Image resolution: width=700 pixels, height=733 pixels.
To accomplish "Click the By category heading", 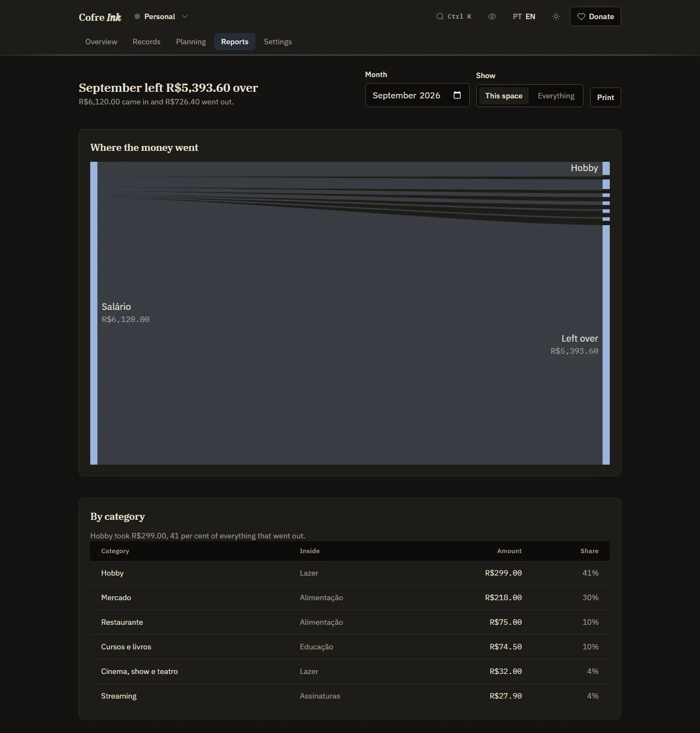I will pyautogui.click(x=118, y=517).
